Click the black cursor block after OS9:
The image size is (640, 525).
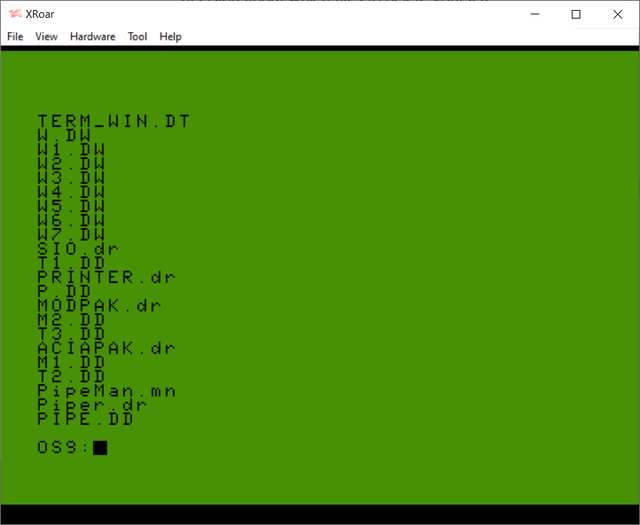100,447
